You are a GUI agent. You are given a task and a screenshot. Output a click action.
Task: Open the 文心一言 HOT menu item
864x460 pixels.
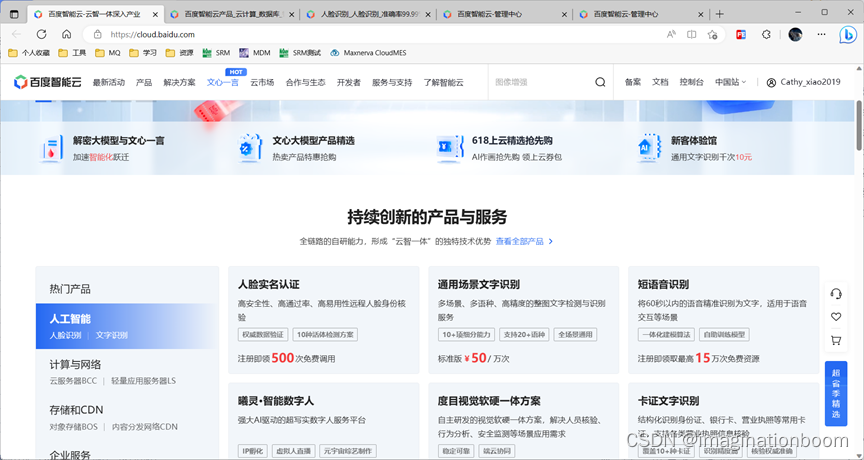coord(223,82)
